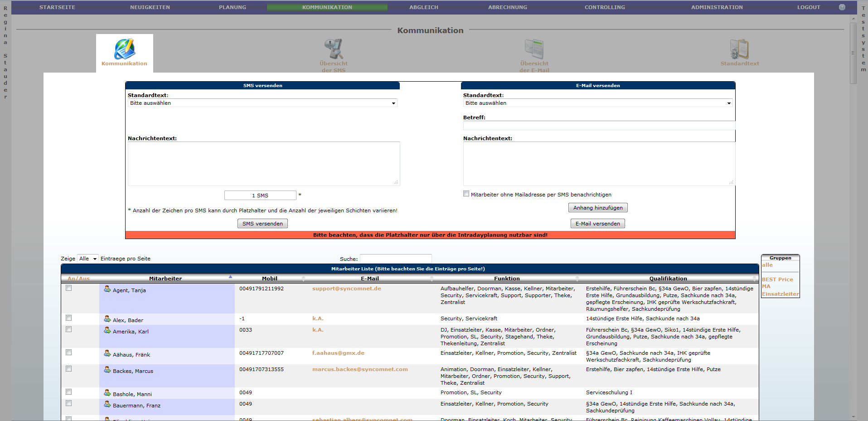Click Logout in top menu
868x421 pixels.
[809, 7]
